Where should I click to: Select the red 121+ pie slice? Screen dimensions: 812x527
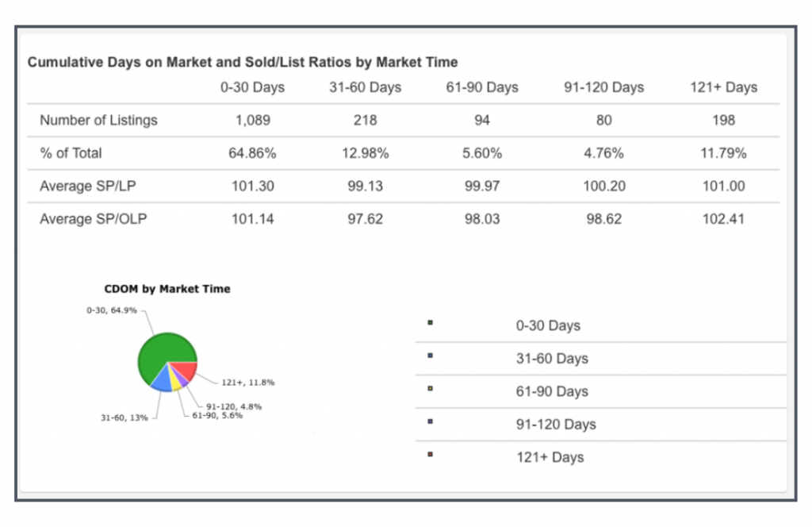(x=186, y=371)
